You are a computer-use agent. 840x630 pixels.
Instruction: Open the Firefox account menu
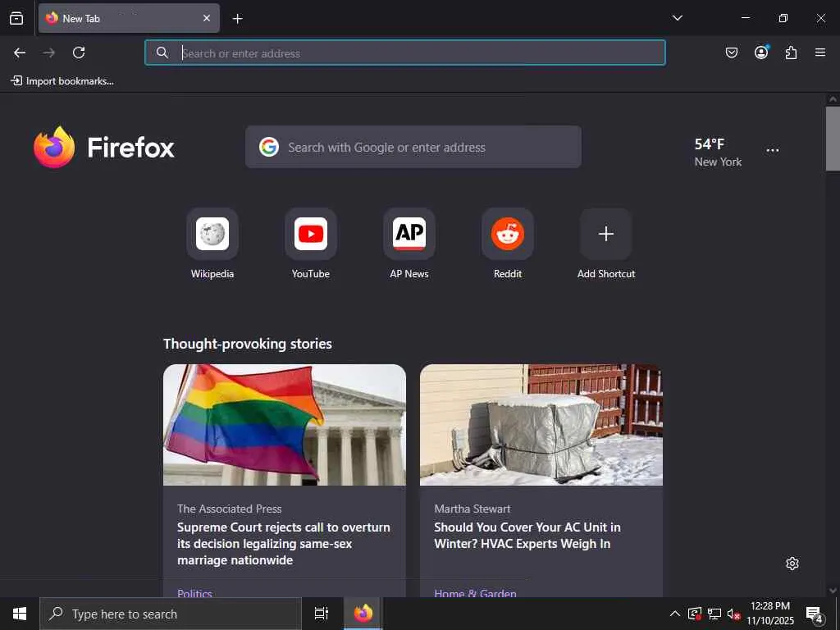(761, 52)
